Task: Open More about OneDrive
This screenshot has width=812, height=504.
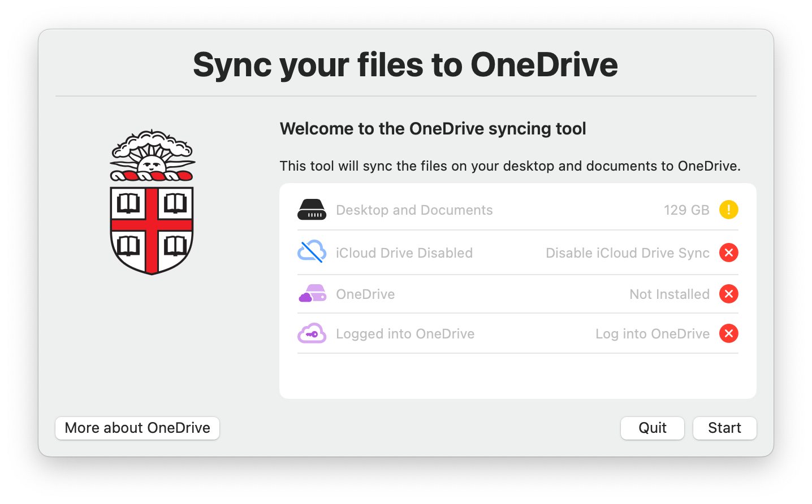Action: 137,428
